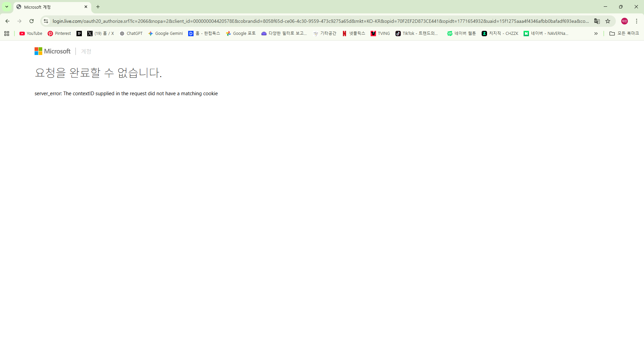Click the profile avatar badge
This screenshot has height=346, width=644.
click(x=624, y=21)
